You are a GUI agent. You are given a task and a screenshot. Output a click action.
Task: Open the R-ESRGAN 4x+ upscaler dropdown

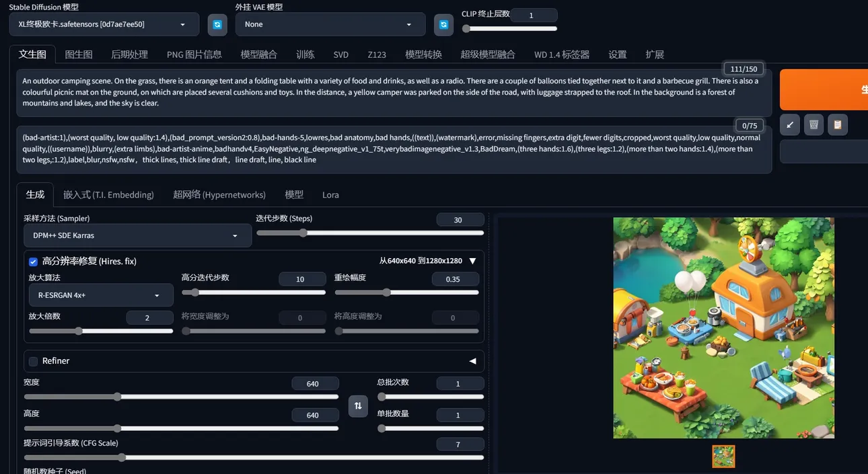pos(101,295)
